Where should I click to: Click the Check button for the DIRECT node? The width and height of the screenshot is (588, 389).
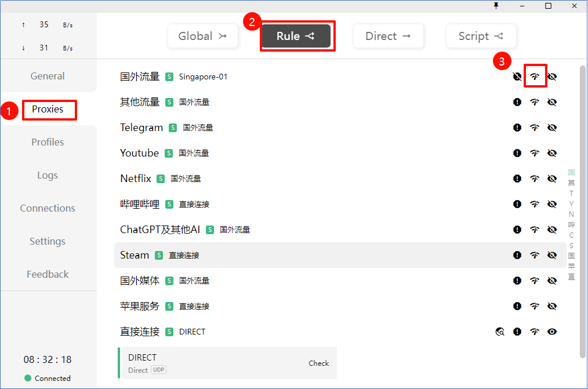pos(318,363)
